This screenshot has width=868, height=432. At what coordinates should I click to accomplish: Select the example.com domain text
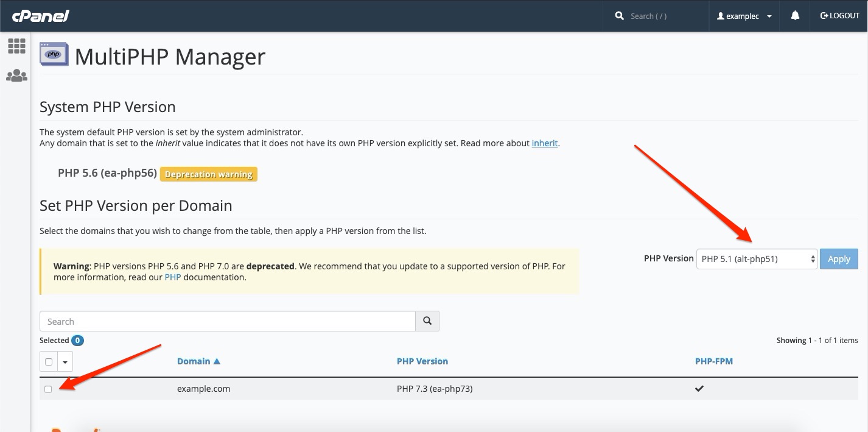click(203, 389)
